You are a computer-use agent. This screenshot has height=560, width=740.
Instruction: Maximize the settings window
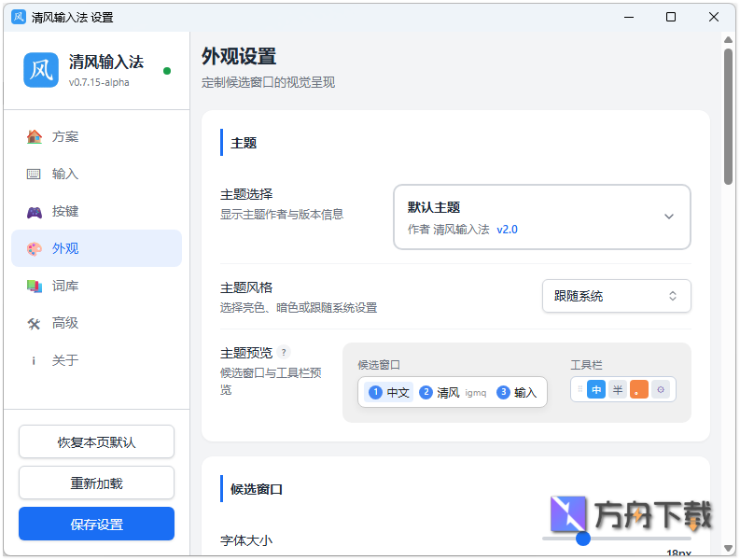(x=671, y=17)
